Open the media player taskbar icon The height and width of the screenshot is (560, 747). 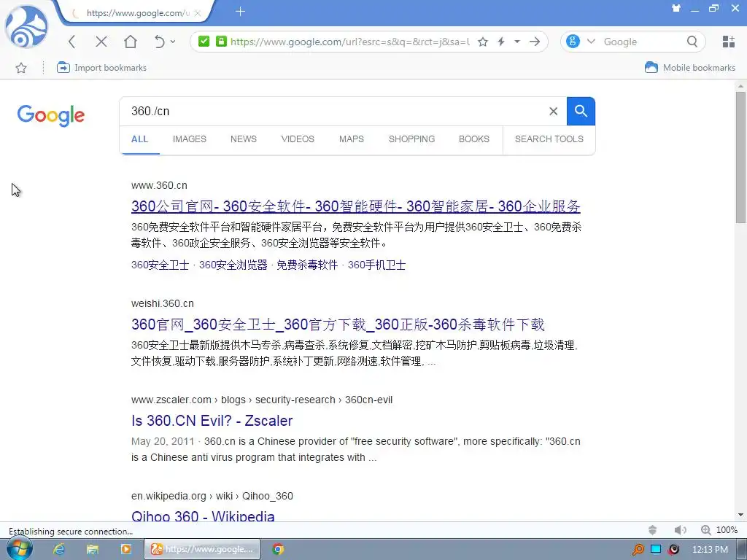pos(125,549)
